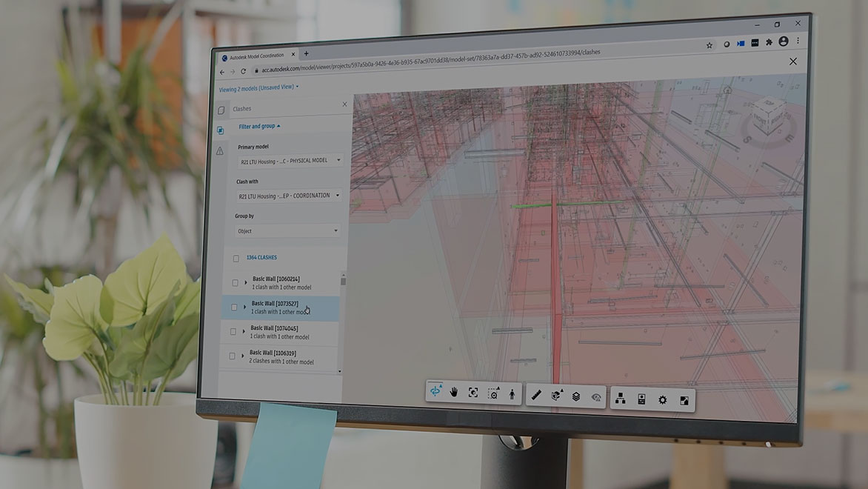Close the Clashes panel
The width and height of the screenshot is (868, 489).
[345, 104]
